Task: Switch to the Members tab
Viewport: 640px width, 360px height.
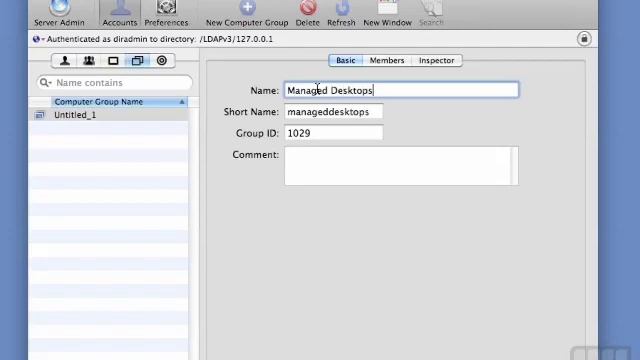Action: pos(387,60)
